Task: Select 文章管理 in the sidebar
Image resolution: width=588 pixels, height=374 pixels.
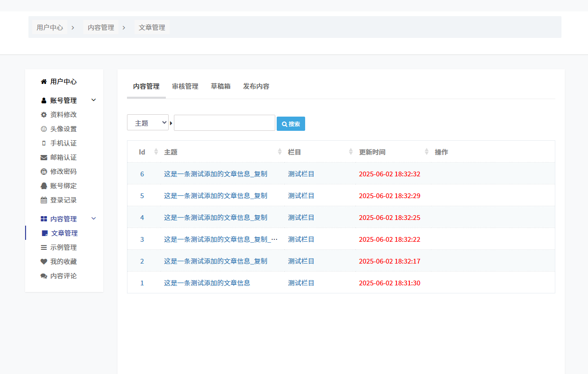Action: 64,233
